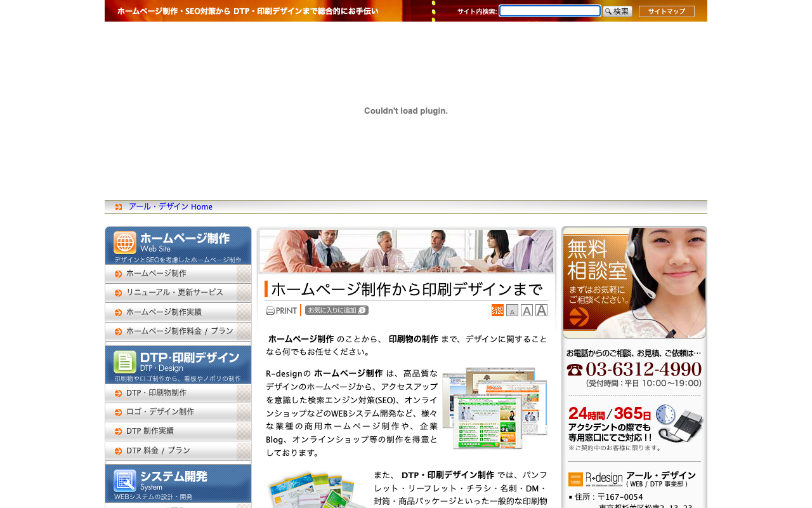Select DTP 料金 / プラン menu item

coord(178,451)
